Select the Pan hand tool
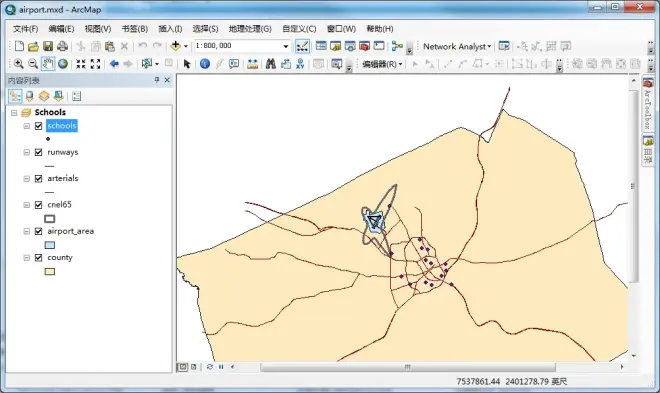The width and height of the screenshot is (660, 393). click(x=48, y=64)
